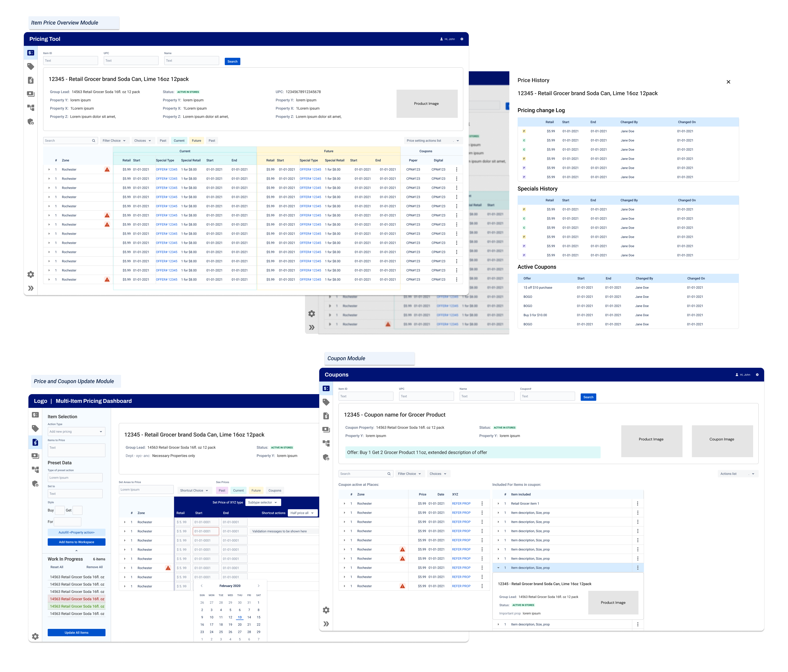Click Add Items to Workspace button

pos(76,542)
